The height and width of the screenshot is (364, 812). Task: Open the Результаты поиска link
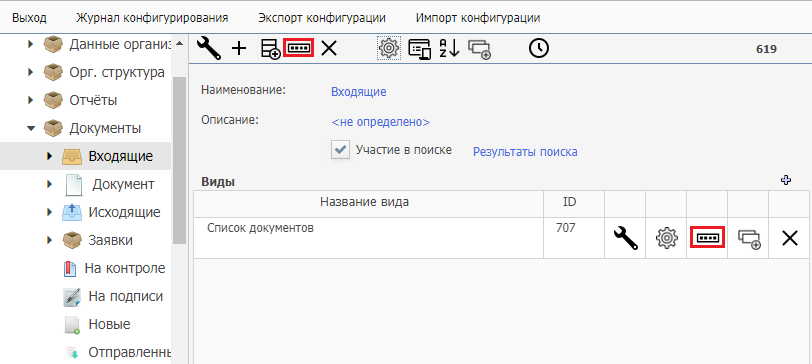[x=525, y=152]
